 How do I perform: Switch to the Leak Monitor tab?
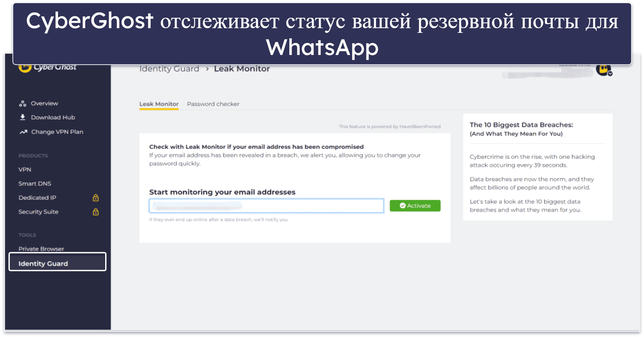(159, 104)
